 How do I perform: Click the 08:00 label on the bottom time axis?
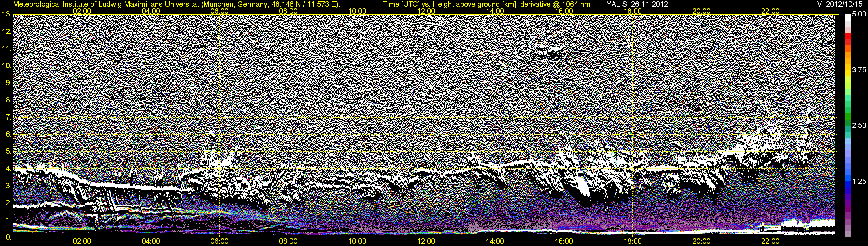pyautogui.click(x=288, y=242)
